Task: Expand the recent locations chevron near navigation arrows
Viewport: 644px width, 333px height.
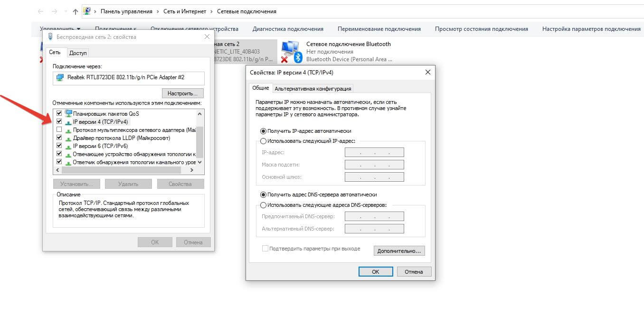Action: tap(65, 11)
